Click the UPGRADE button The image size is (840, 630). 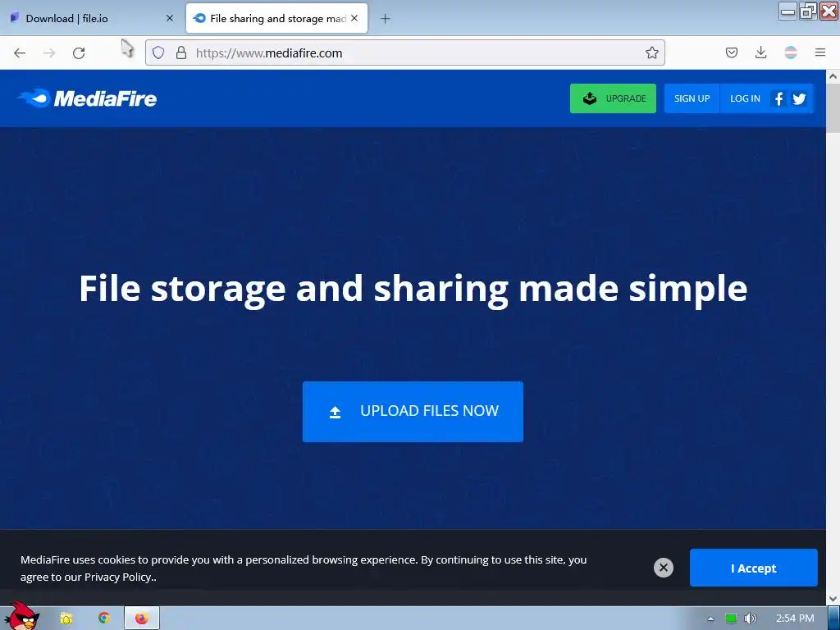[613, 98]
